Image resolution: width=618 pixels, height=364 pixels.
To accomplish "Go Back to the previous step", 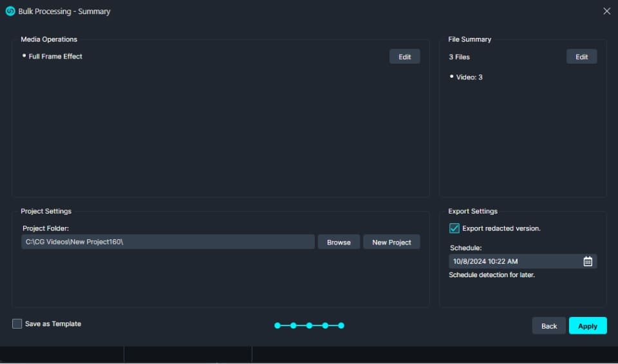I will coord(548,326).
